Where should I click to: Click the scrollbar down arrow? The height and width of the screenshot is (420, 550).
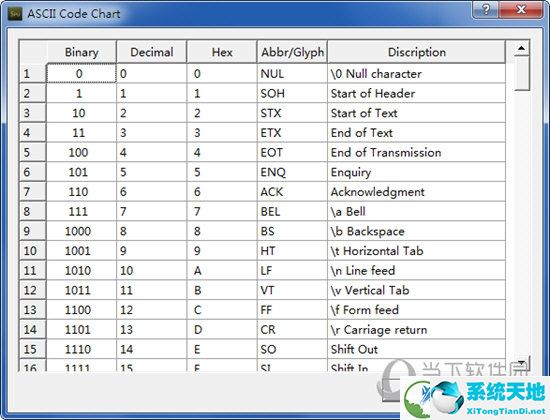click(521, 362)
